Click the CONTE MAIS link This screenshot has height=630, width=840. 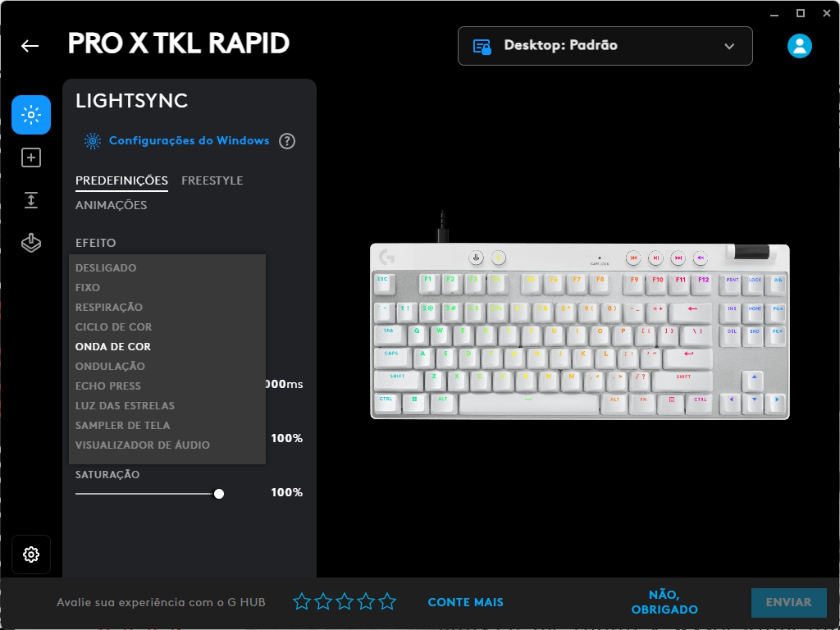465,602
